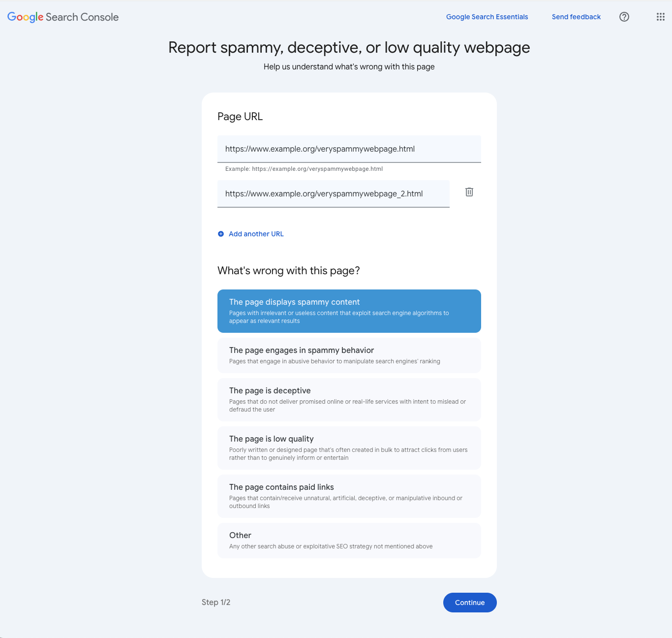This screenshot has height=638, width=672.
Task: Select the 'Other' abuse category
Action: click(349, 540)
